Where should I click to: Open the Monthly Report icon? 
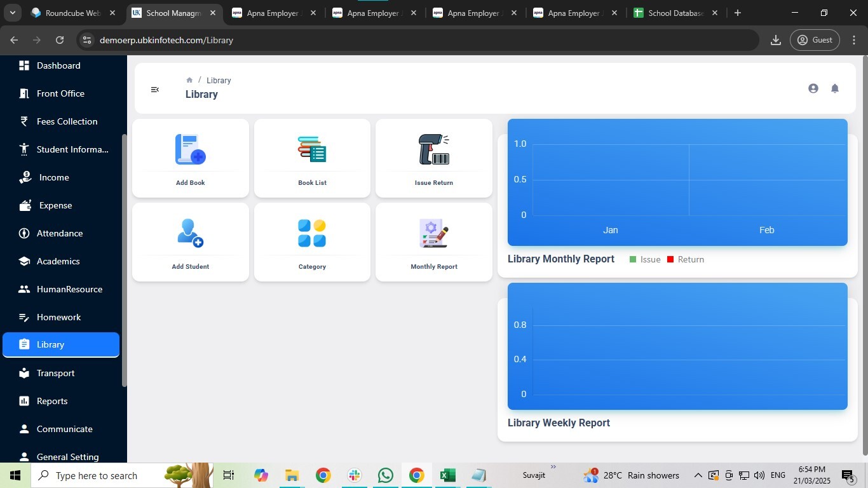click(434, 233)
